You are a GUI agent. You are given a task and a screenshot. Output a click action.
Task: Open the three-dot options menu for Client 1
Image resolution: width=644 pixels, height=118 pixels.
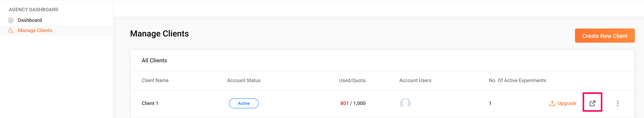pyautogui.click(x=617, y=104)
